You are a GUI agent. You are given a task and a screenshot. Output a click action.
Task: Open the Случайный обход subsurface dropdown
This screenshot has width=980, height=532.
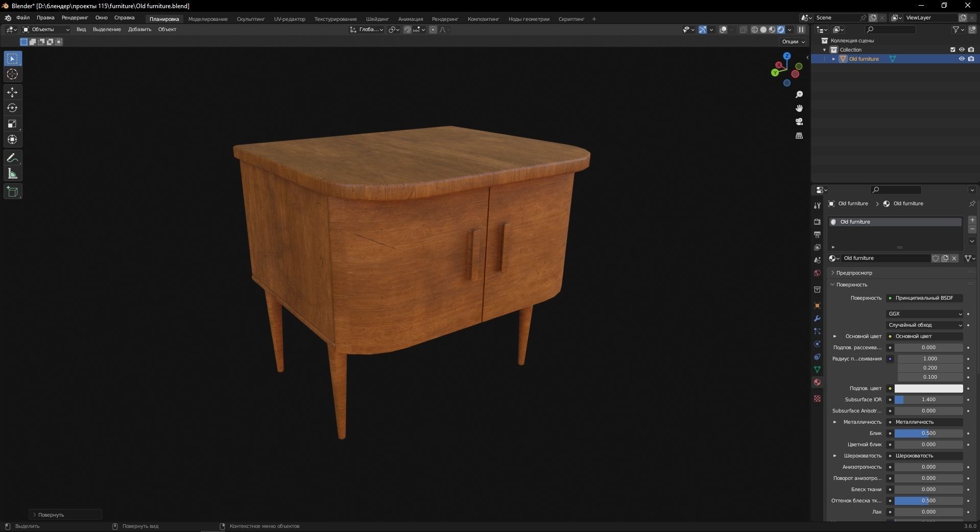pyautogui.click(x=924, y=325)
